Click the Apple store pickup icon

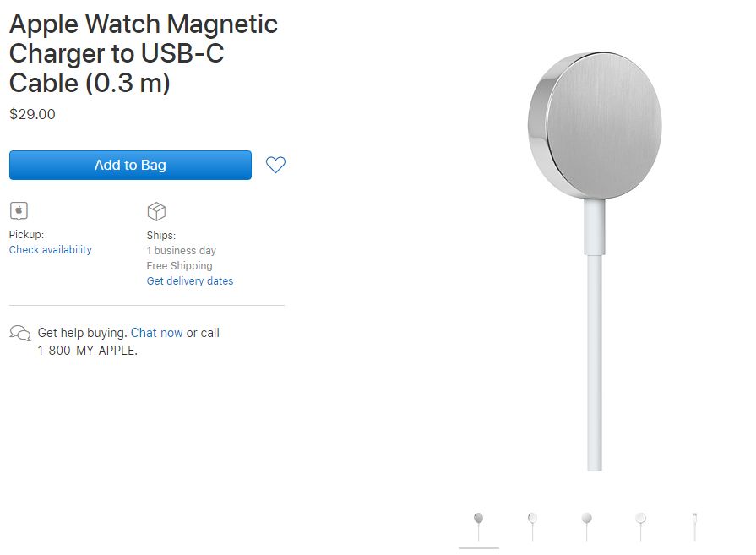click(19, 211)
